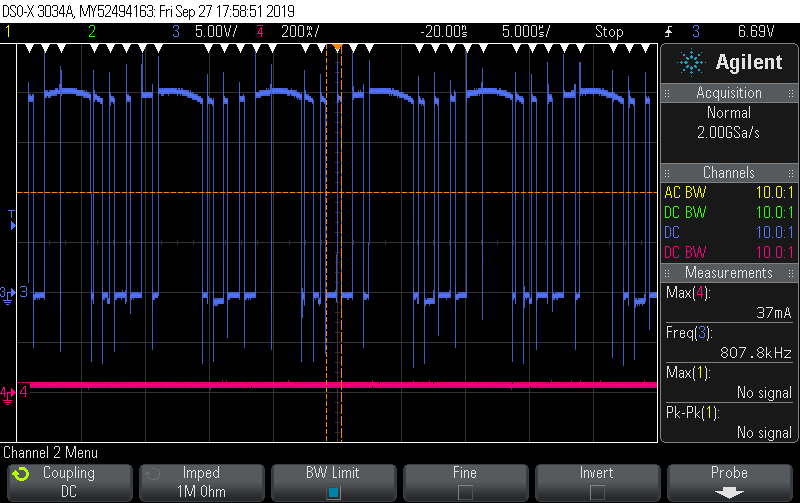
Task: Click the channel 4 ground reference marker
Action: pos(8,395)
